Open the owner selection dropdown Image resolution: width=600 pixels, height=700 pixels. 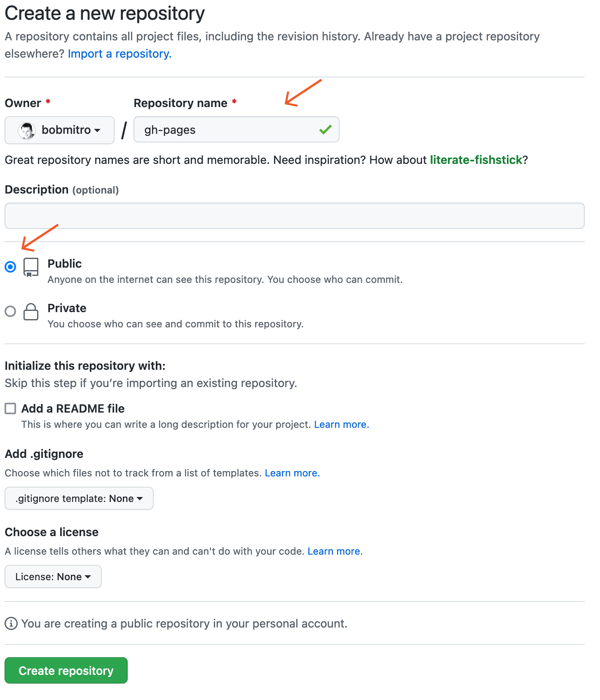click(x=59, y=130)
